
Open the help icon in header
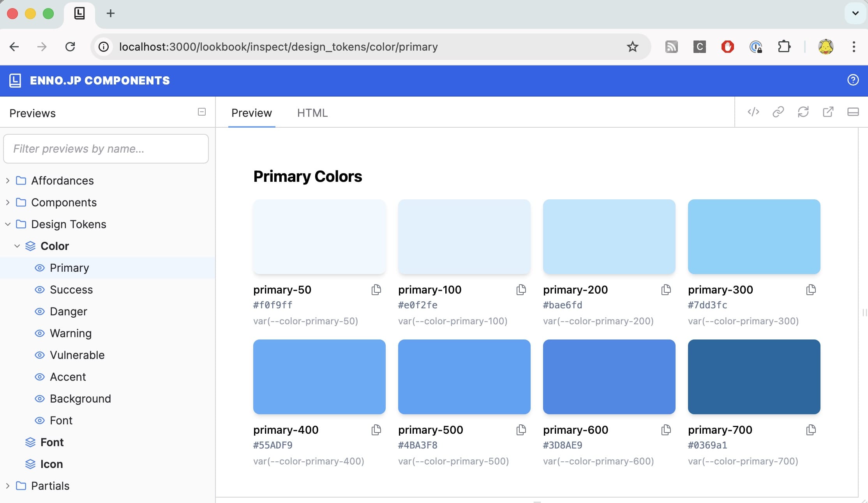(853, 80)
